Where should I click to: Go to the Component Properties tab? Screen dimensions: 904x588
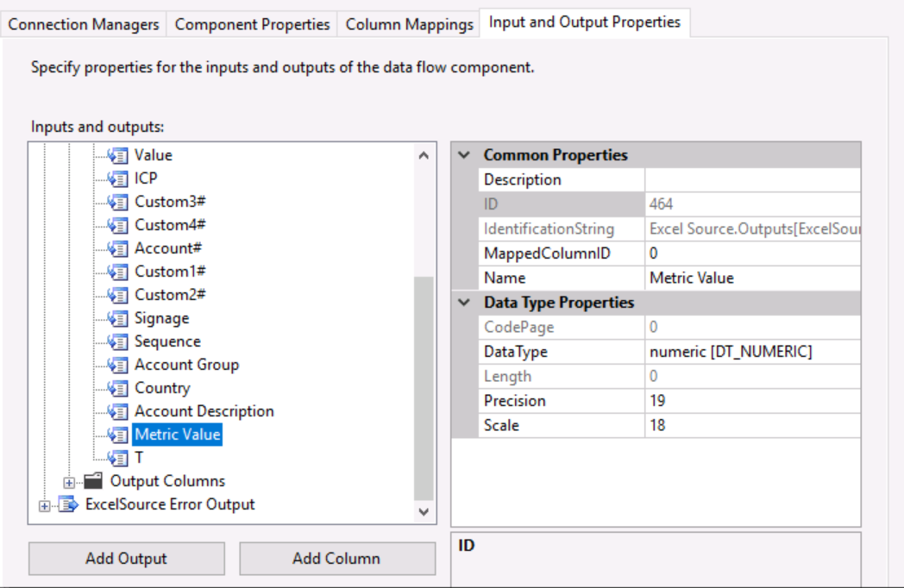252,24
